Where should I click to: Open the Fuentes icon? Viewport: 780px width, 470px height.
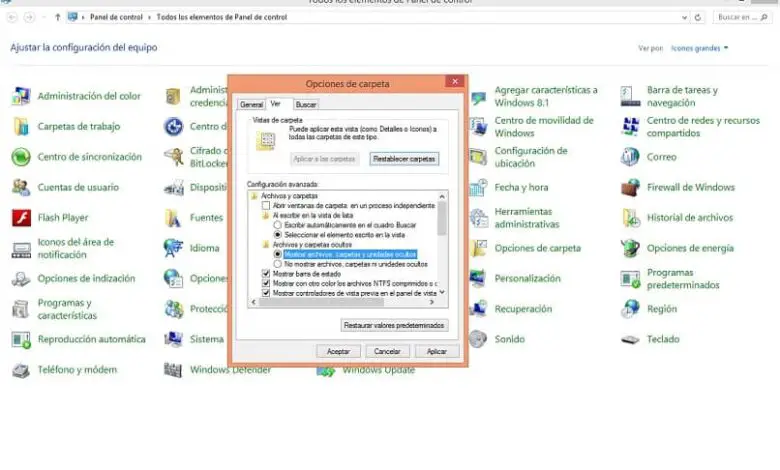pyautogui.click(x=173, y=218)
